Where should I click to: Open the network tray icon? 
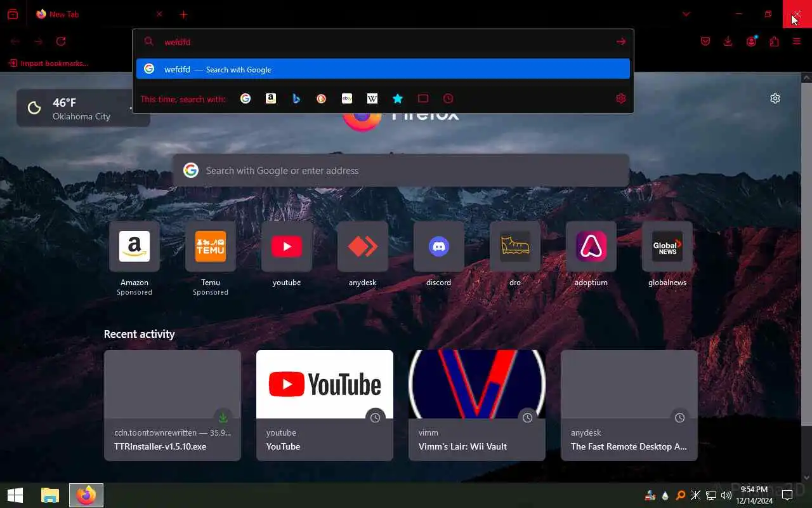711,495
